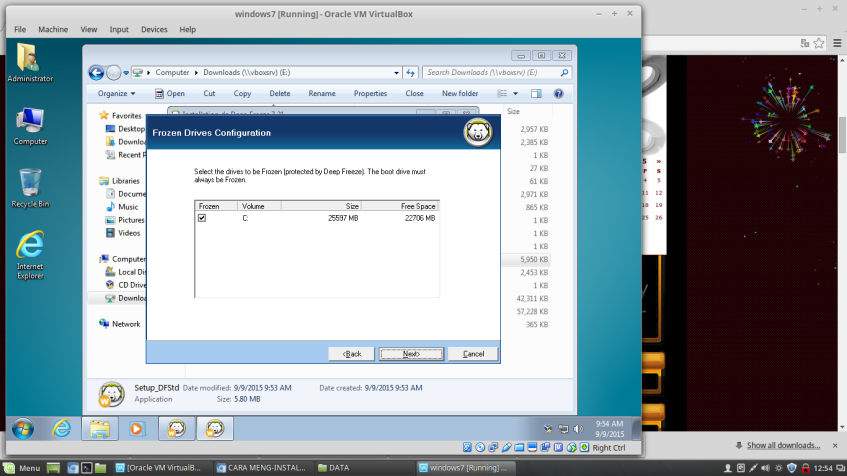847x476 pixels.
Task: Select Music library in navigation pane
Action: (128, 207)
